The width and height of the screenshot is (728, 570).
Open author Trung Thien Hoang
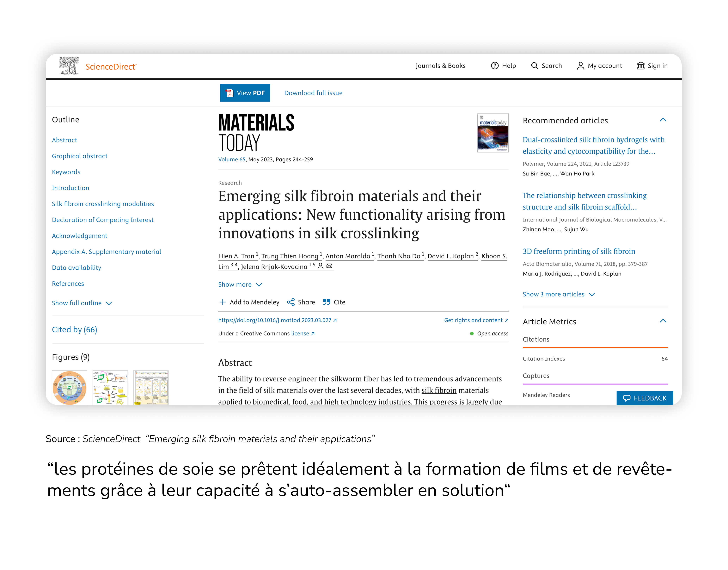(291, 256)
